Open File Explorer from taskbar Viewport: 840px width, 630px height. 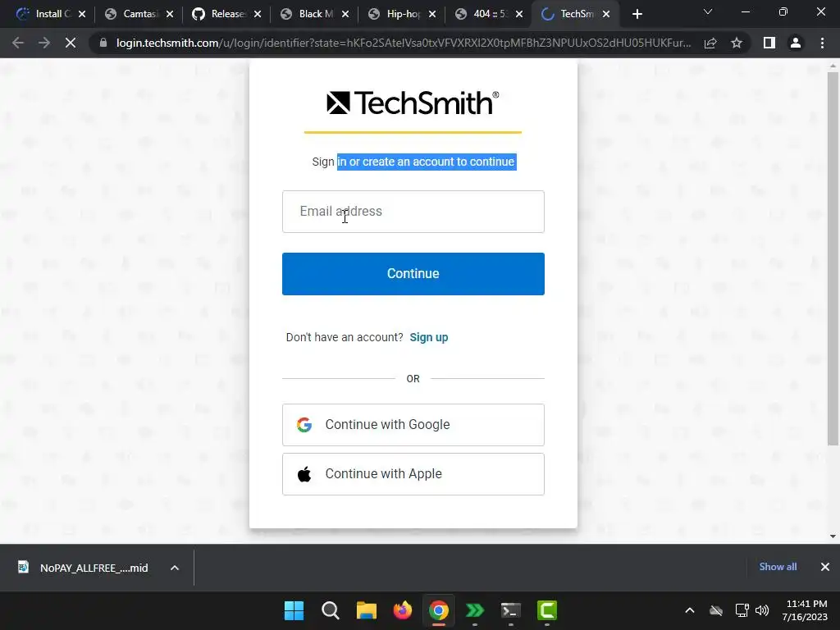click(x=367, y=610)
